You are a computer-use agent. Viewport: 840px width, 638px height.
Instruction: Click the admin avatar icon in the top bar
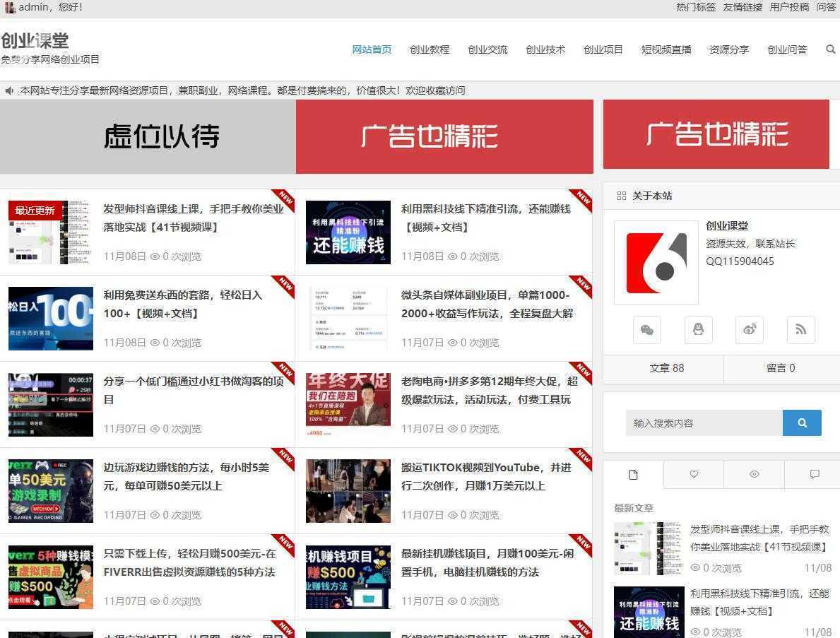coord(10,8)
